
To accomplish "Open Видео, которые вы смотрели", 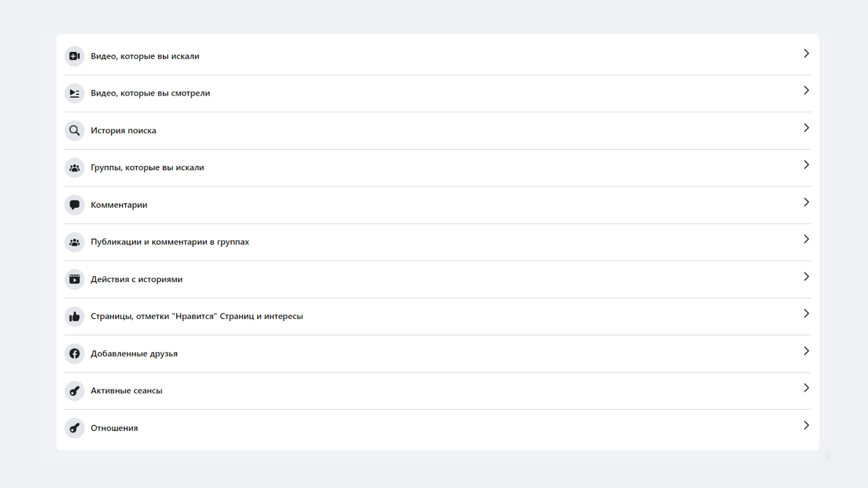I will 150,93.
